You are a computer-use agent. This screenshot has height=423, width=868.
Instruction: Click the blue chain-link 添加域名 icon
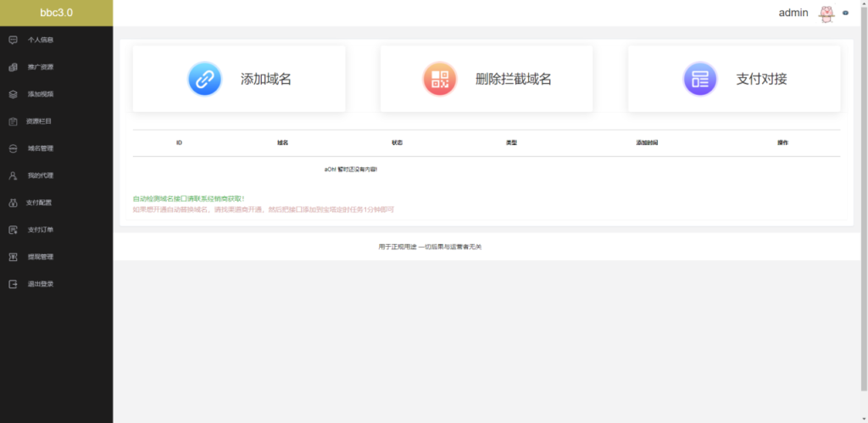(x=205, y=79)
